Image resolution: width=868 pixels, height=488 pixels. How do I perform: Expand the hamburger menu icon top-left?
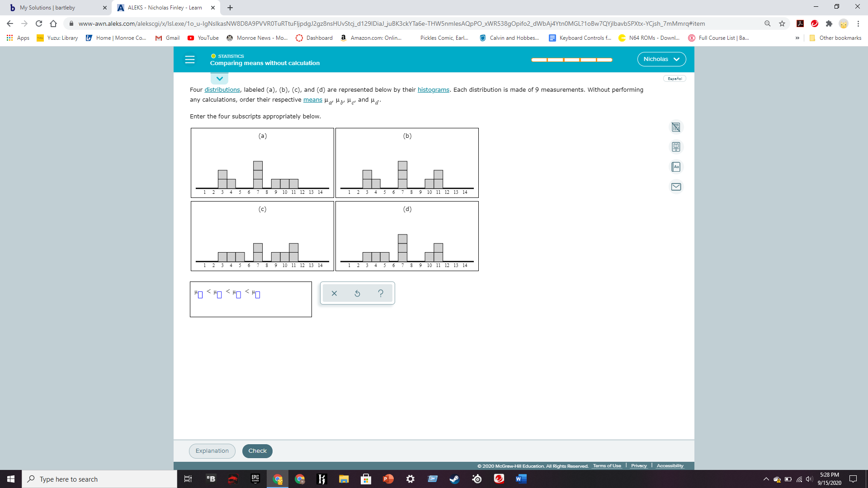[x=189, y=59]
